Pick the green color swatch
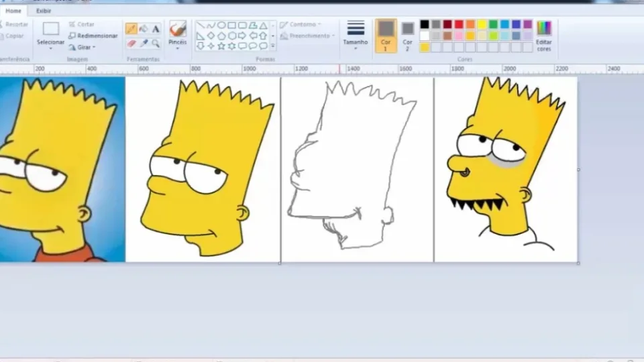The image size is (644, 362). coord(493,25)
